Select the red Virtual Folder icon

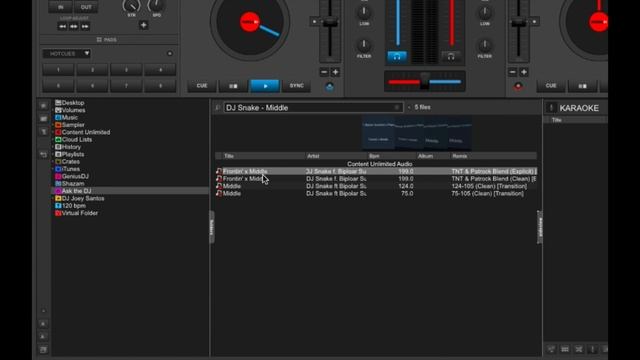(x=58, y=213)
